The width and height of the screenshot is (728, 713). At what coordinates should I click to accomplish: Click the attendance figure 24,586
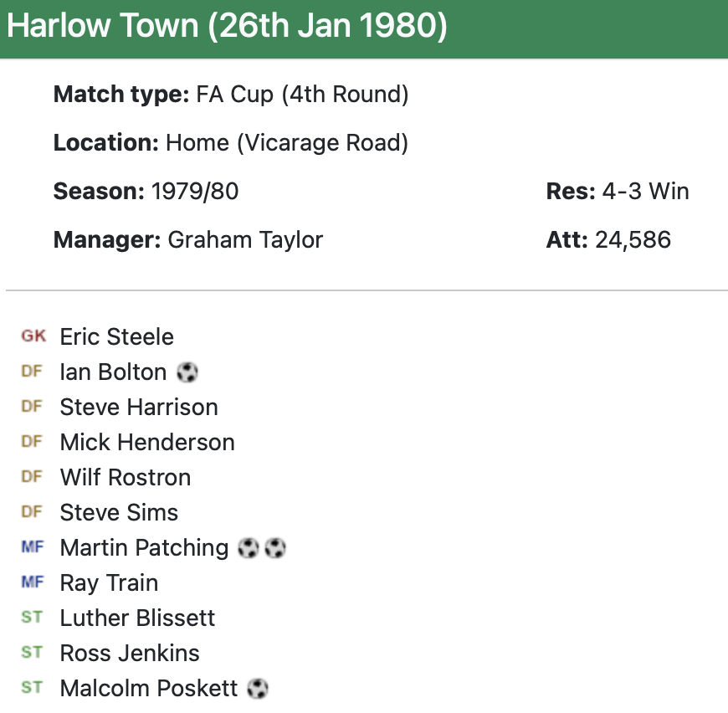[x=633, y=240]
